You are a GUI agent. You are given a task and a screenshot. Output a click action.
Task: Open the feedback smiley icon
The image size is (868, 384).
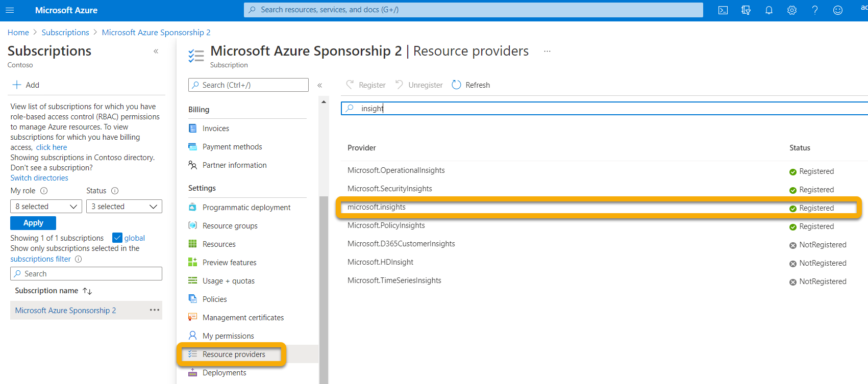[x=838, y=10]
